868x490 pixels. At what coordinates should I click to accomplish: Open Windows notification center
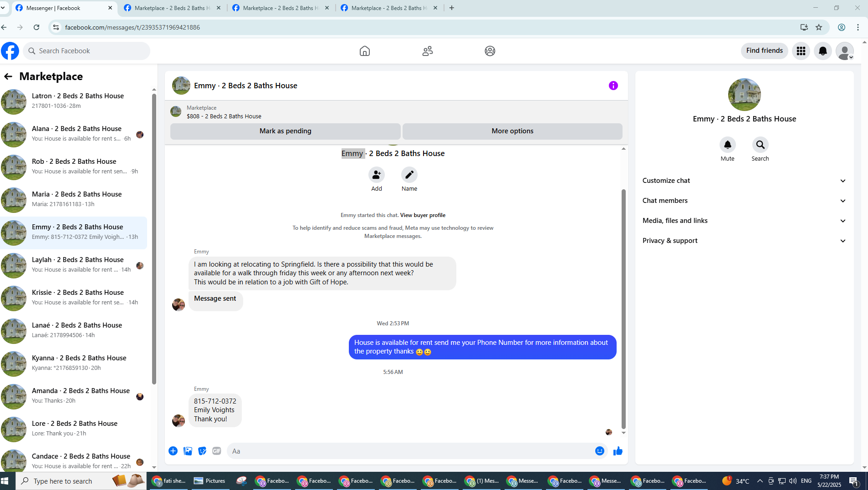coord(854,481)
